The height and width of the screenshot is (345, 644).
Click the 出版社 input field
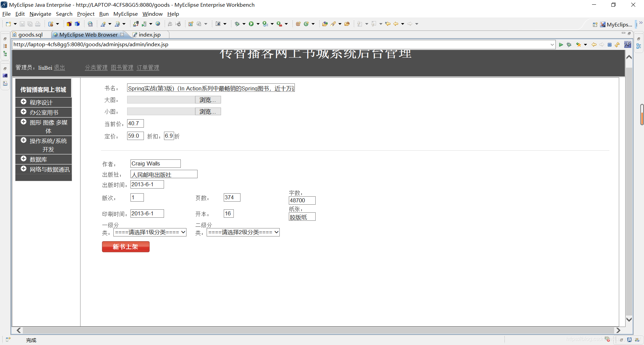pos(164,174)
